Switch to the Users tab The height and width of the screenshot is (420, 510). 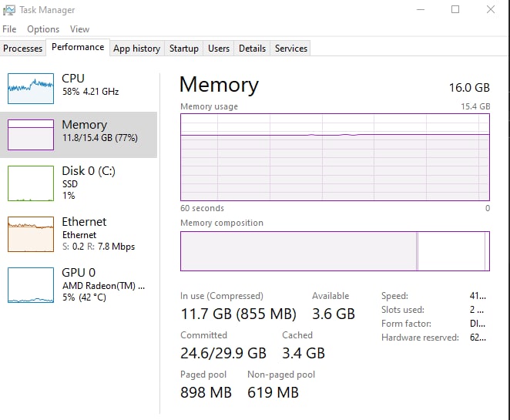click(219, 49)
